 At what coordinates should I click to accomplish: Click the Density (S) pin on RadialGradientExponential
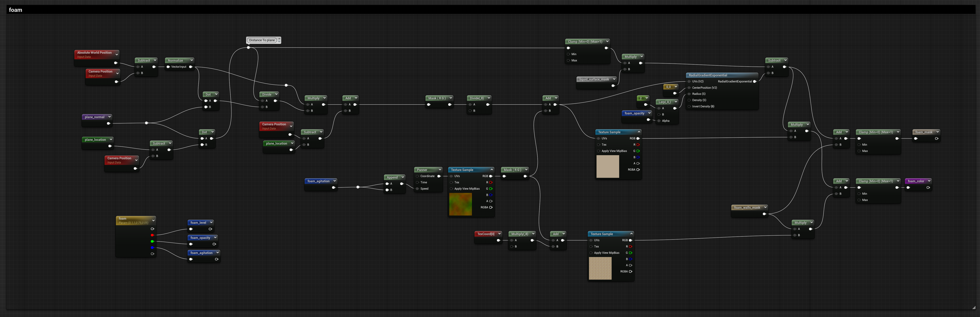(689, 100)
